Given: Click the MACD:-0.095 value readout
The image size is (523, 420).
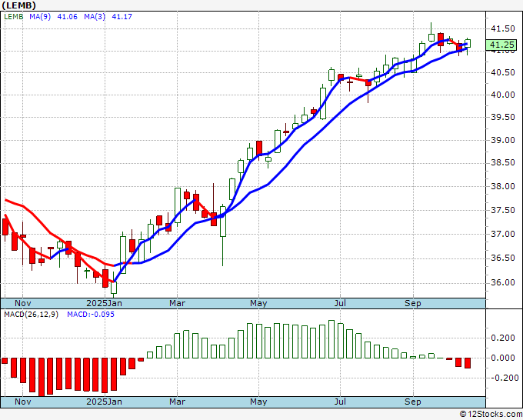Looking at the screenshot, I should [x=91, y=315].
